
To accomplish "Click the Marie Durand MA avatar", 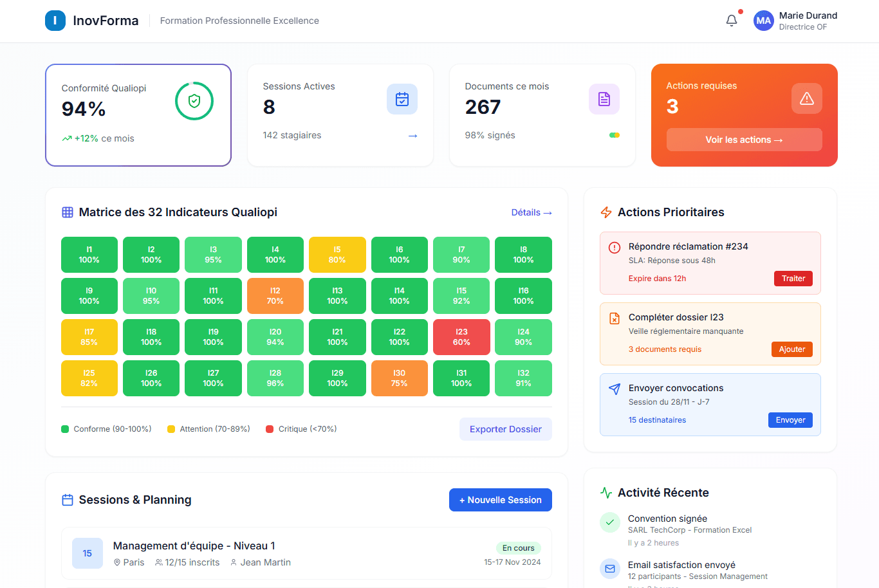I will pyautogui.click(x=763, y=21).
